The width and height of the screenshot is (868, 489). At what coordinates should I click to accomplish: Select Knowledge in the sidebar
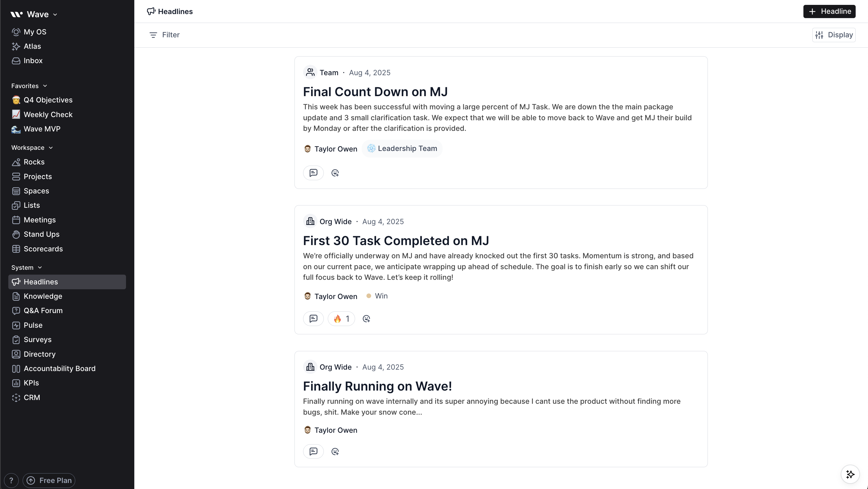pyautogui.click(x=43, y=296)
